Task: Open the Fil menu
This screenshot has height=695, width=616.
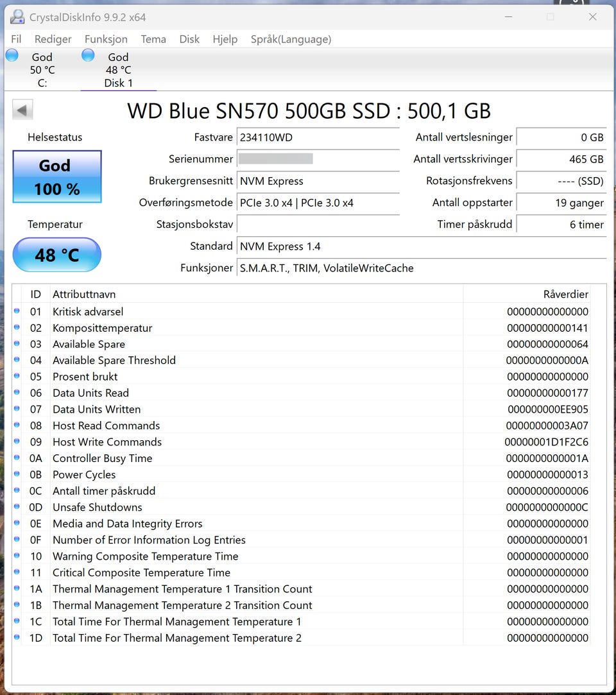Action: click(x=16, y=39)
